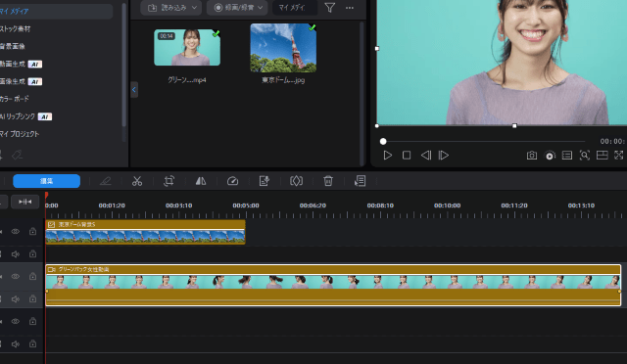Screen dimensions: 627x364
Task: Mute the empty bottom audio track
Action: (x=16, y=343)
